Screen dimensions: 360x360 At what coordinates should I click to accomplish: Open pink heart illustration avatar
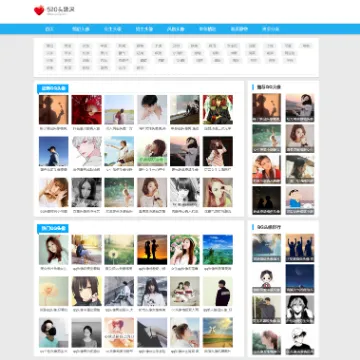(119, 333)
